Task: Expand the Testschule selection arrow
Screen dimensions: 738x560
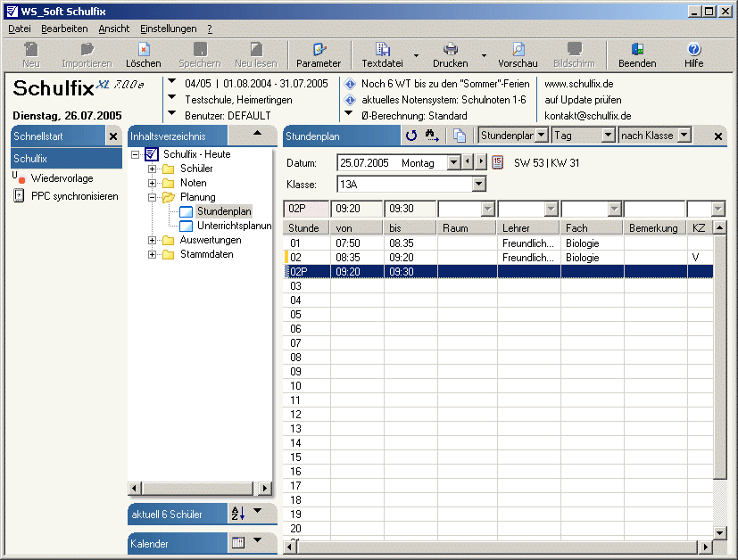Action: (x=172, y=97)
